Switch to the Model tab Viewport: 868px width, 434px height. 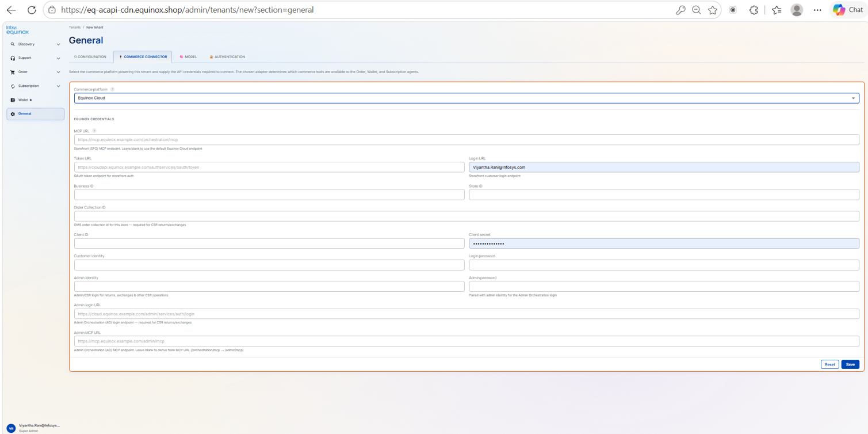(188, 57)
